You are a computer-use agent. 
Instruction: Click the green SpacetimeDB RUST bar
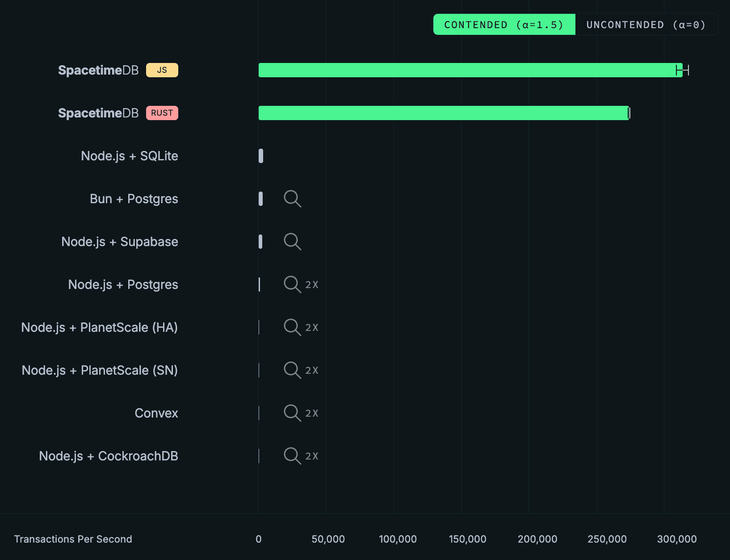[444, 113]
